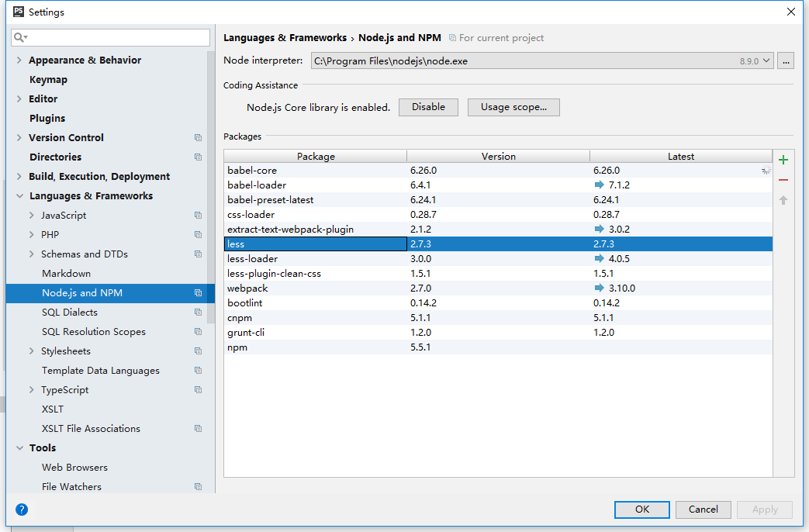
Task: Click the green plus add package icon
Action: click(783, 160)
